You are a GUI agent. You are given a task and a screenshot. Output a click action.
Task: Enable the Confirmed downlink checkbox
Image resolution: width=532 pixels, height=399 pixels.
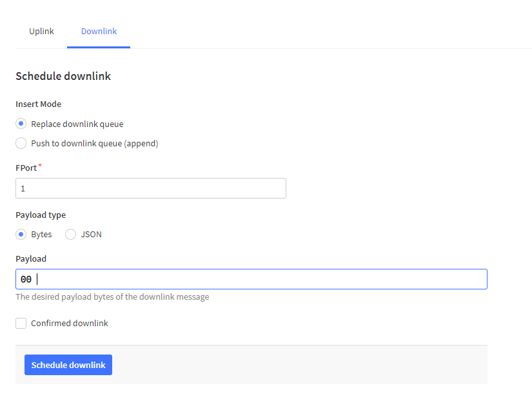(x=21, y=324)
